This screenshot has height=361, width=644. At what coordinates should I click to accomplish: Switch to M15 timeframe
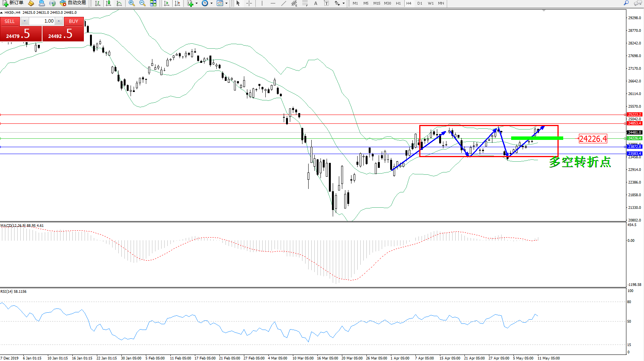click(x=377, y=3)
